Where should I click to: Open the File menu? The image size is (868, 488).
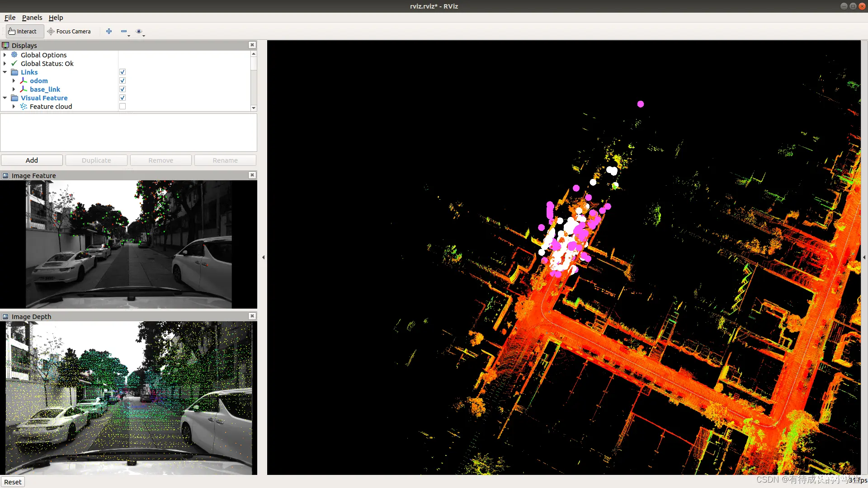[10, 17]
